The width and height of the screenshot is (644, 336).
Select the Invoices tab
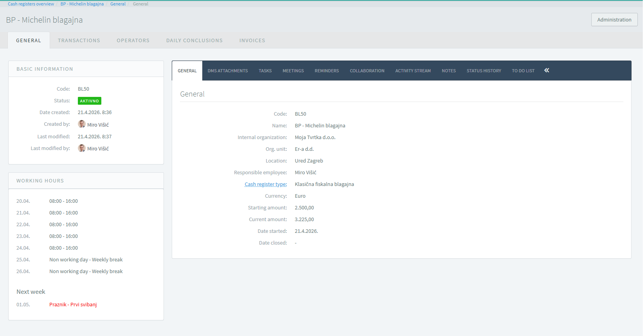point(252,41)
